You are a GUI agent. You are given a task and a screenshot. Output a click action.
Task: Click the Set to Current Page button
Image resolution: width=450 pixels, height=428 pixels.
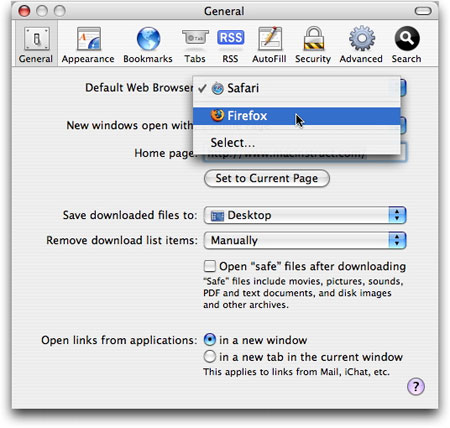tap(267, 178)
